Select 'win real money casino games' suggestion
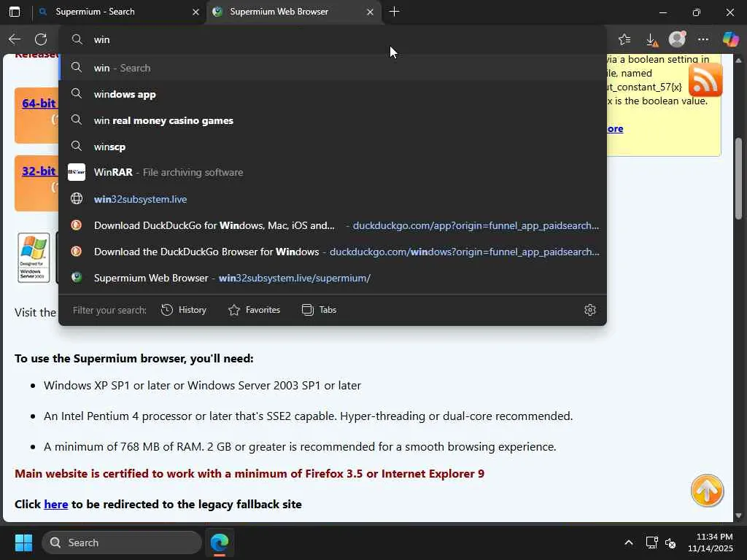Screen dimensions: 747x560 point(333,120)
